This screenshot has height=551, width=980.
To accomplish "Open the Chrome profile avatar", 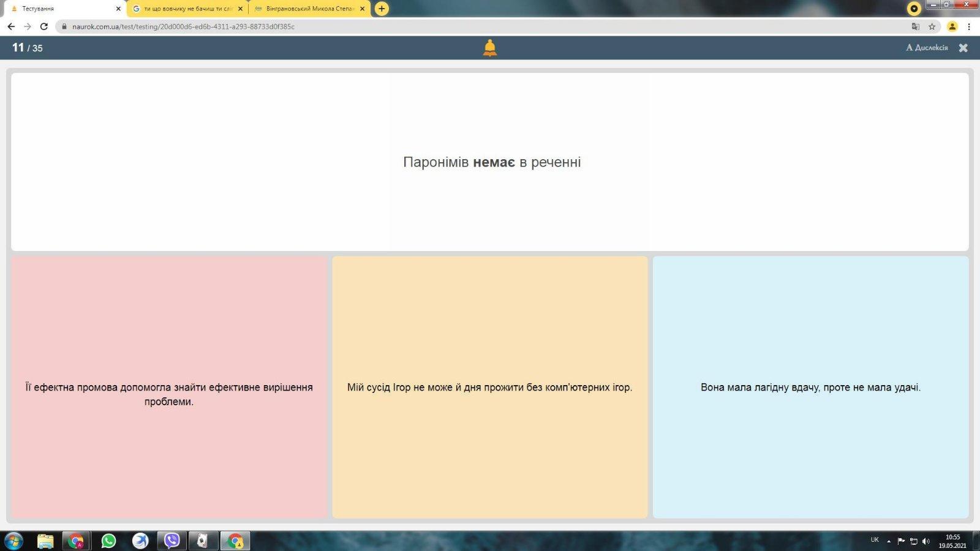I will point(952,26).
